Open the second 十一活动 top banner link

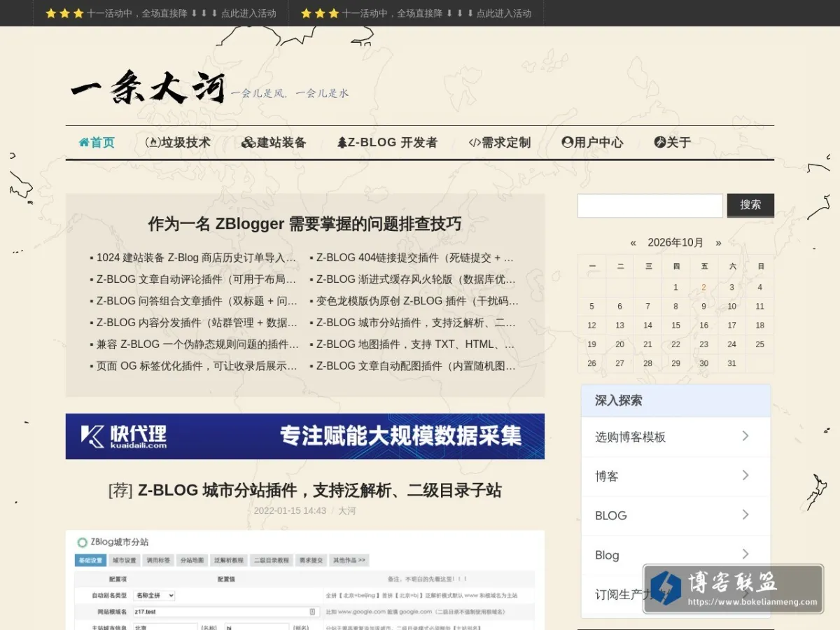coord(416,13)
